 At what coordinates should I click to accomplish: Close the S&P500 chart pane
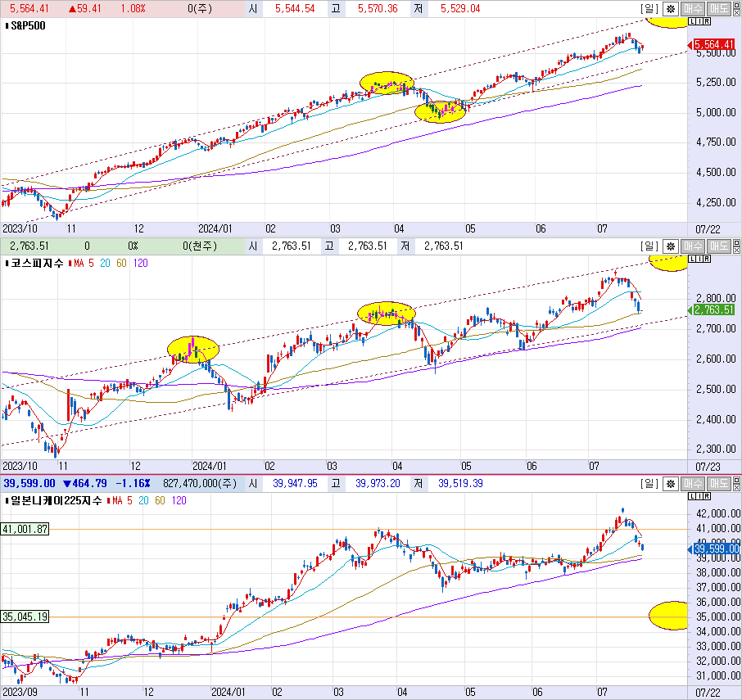(736, 11)
